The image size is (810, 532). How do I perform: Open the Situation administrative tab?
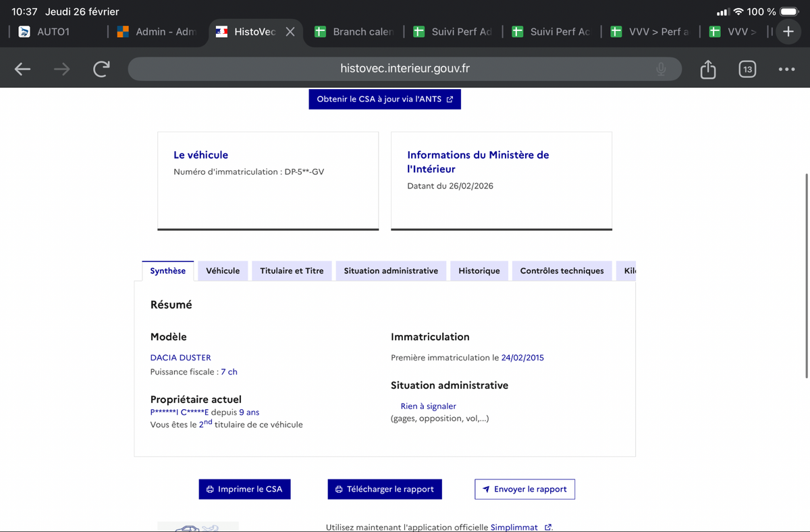click(x=391, y=271)
